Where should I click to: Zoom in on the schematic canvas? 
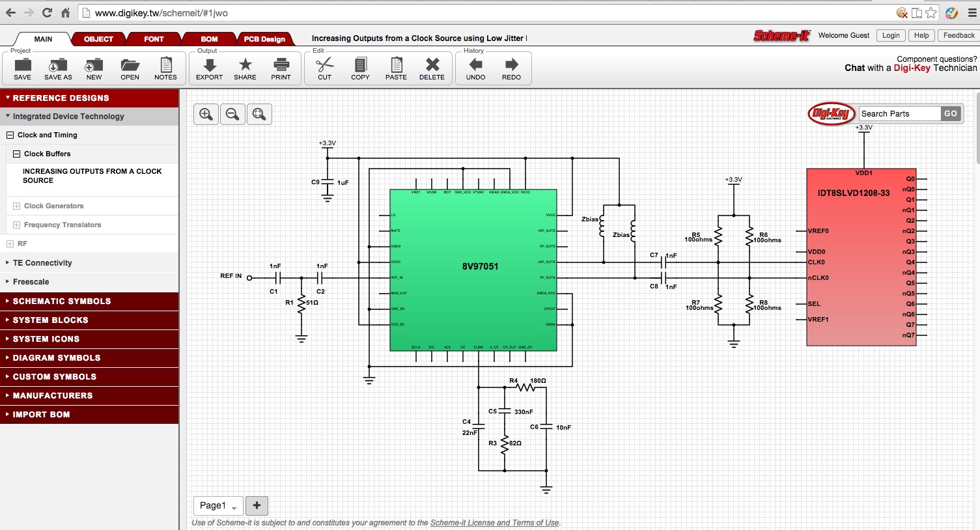(206, 115)
